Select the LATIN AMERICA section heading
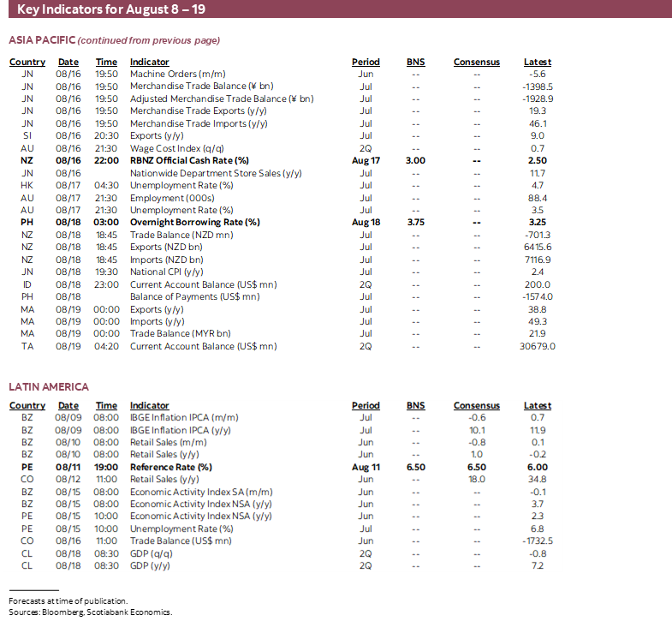672x621 pixels. pyautogui.click(x=49, y=386)
